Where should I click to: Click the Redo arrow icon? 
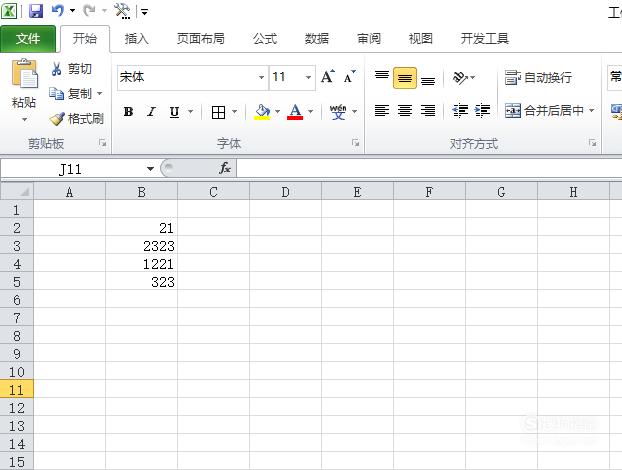pyautogui.click(x=89, y=11)
